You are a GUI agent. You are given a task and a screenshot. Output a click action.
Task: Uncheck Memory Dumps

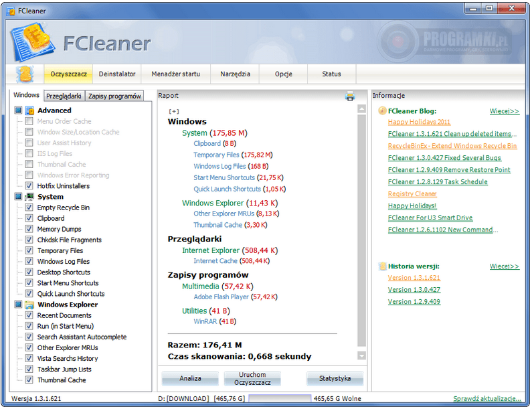click(x=29, y=229)
